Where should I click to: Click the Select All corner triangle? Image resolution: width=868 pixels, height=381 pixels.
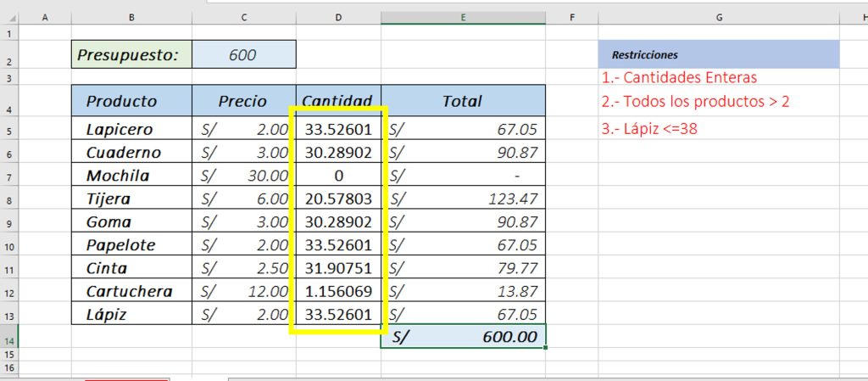(x=9, y=19)
